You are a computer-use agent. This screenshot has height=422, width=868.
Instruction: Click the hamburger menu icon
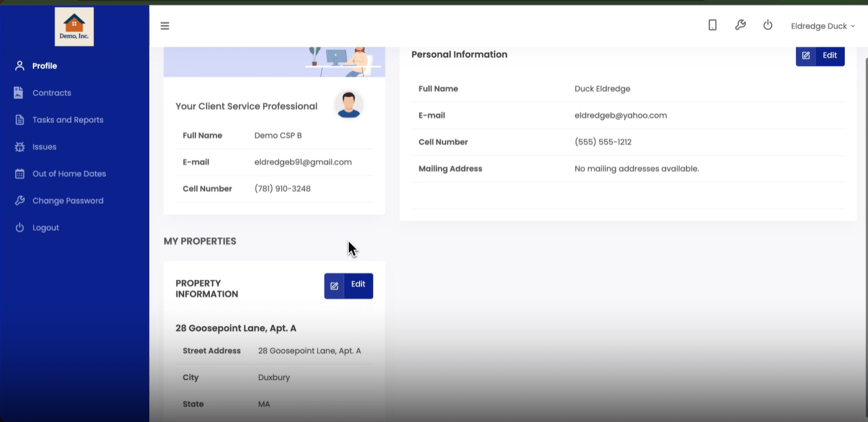click(165, 26)
